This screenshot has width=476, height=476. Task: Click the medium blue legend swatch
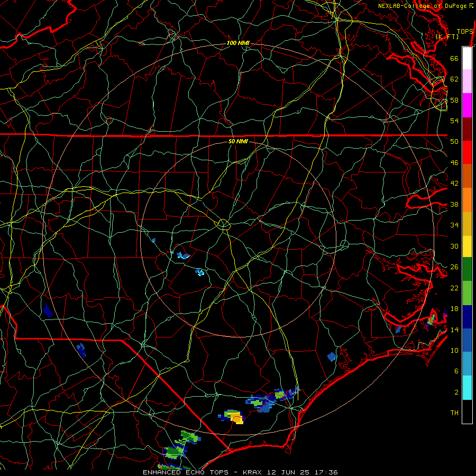pyautogui.click(x=467, y=340)
